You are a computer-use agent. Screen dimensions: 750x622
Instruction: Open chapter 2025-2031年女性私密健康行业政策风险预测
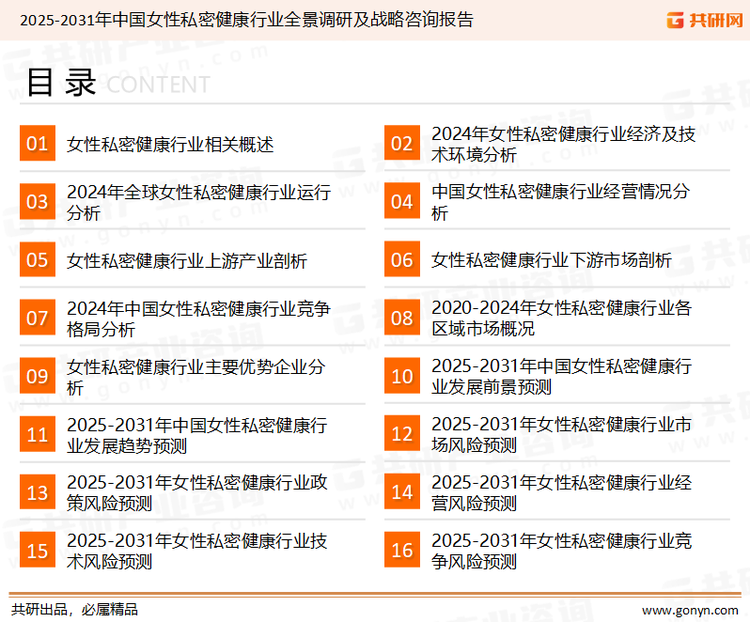point(197,493)
